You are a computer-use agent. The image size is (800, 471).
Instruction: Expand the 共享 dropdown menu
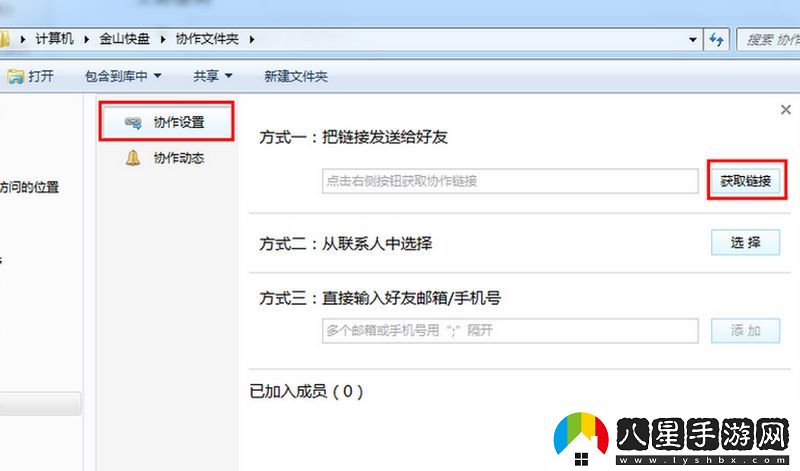click(213, 76)
